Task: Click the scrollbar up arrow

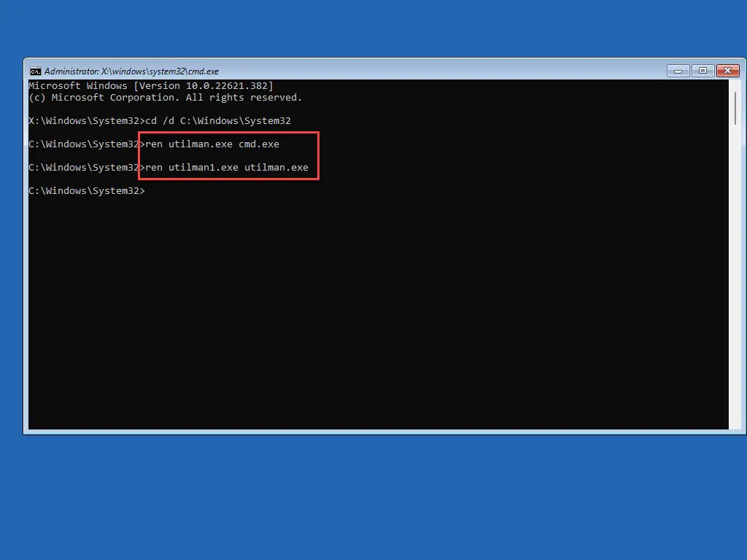Action: coord(735,85)
